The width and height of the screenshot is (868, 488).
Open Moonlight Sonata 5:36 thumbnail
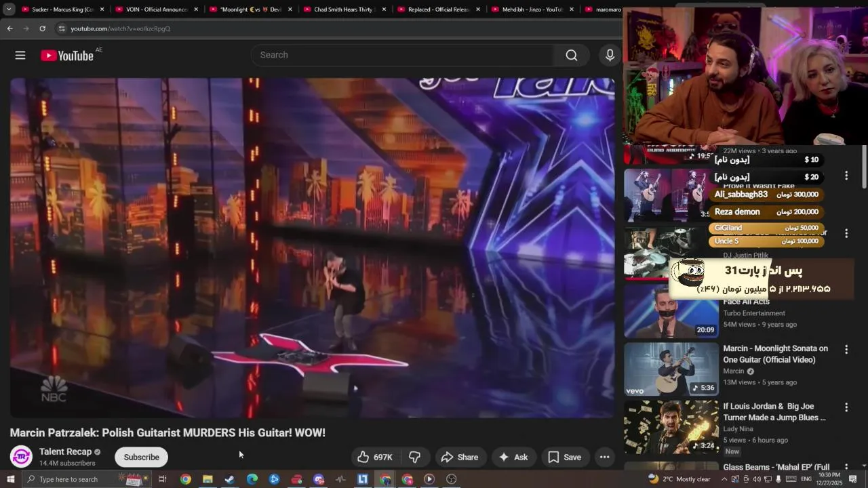coord(671,369)
